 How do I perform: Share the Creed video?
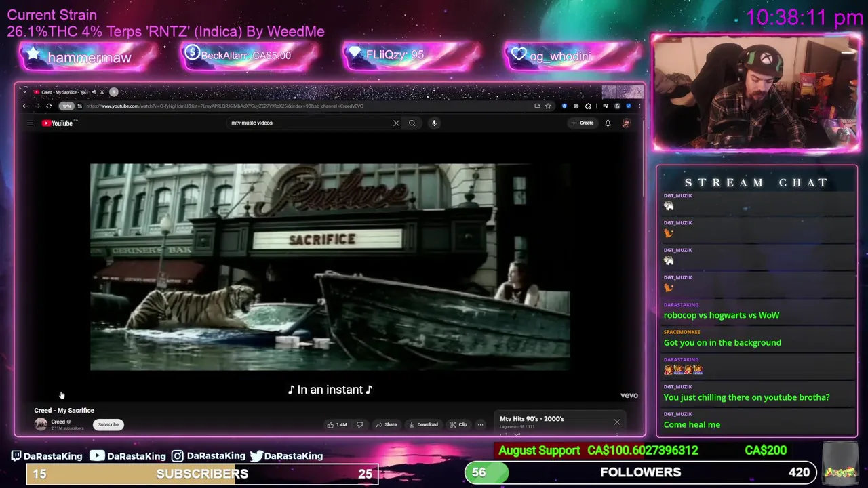tap(386, 424)
